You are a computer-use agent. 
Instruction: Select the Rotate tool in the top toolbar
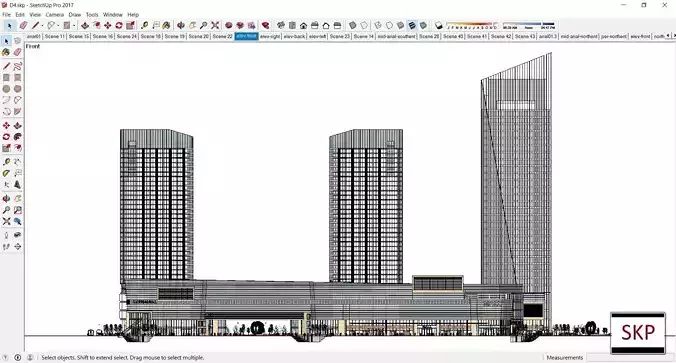pyautogui.click(x=119, y=25)
